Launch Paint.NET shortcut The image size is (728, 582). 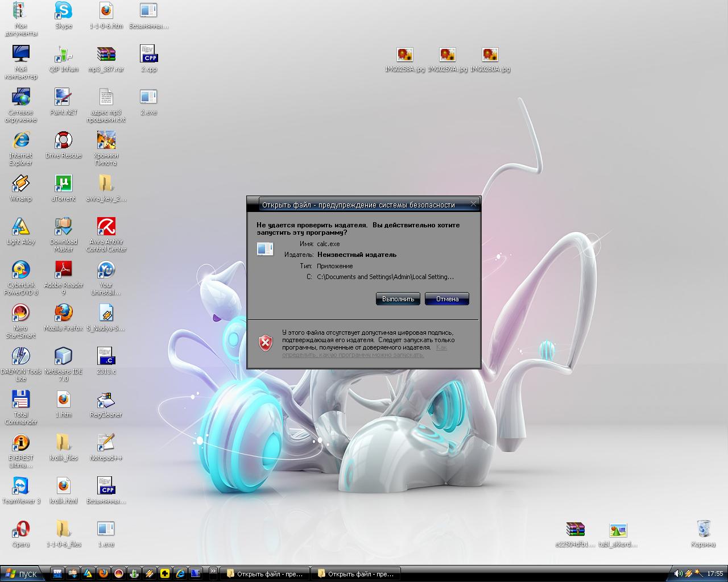(x=64, y=102)
